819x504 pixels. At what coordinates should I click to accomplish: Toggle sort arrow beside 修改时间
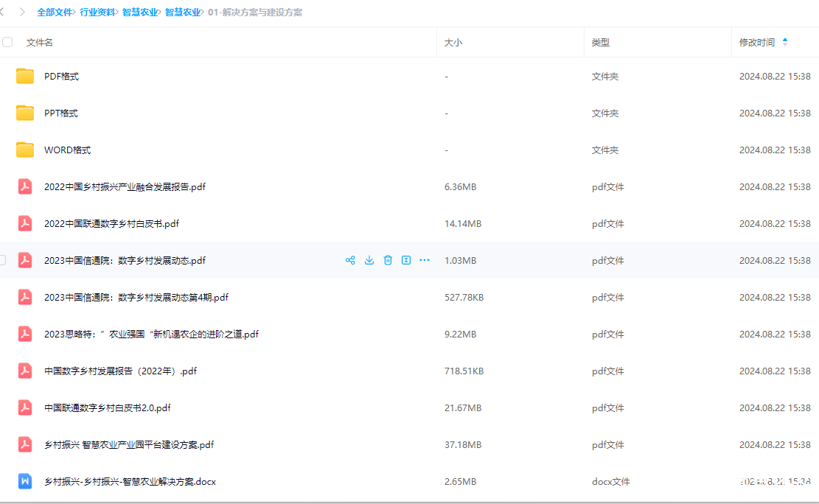(784, 42)
